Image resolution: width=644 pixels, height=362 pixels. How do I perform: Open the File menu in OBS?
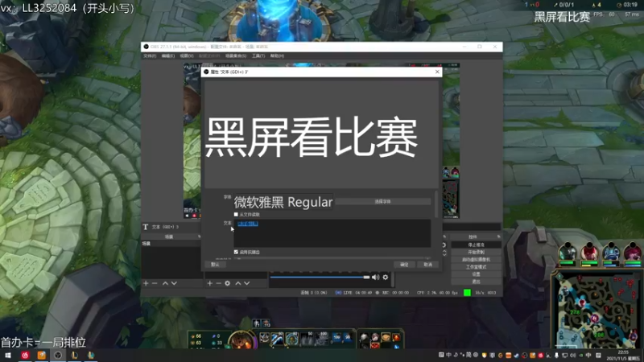point(150,56)
